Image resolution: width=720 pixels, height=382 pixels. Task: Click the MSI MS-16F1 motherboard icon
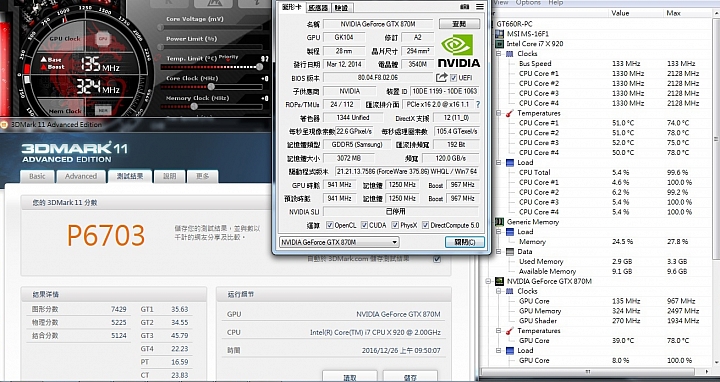click(x=500, y=34)
